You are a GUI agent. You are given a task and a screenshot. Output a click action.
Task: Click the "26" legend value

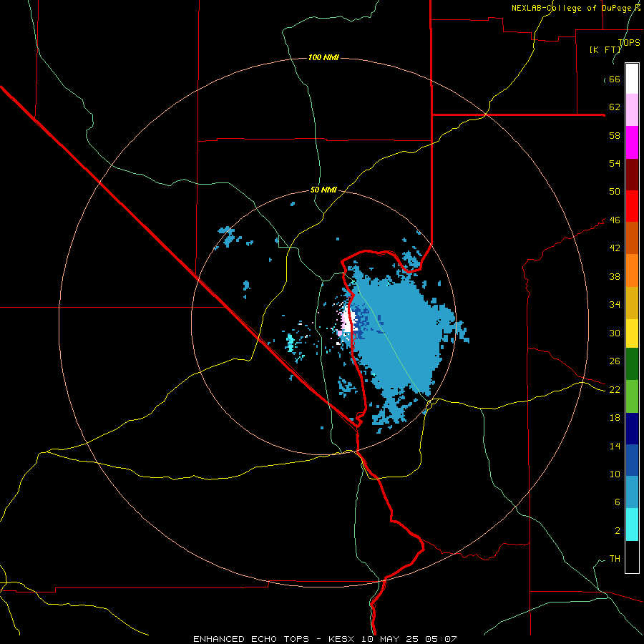[615, 361]
